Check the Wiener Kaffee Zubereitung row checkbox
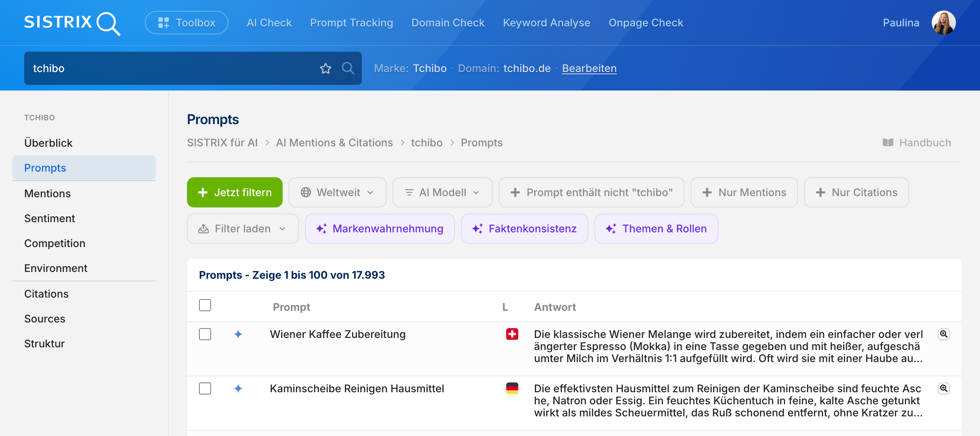Viewport: 980px width, 436px height. (x=205, y=334)
